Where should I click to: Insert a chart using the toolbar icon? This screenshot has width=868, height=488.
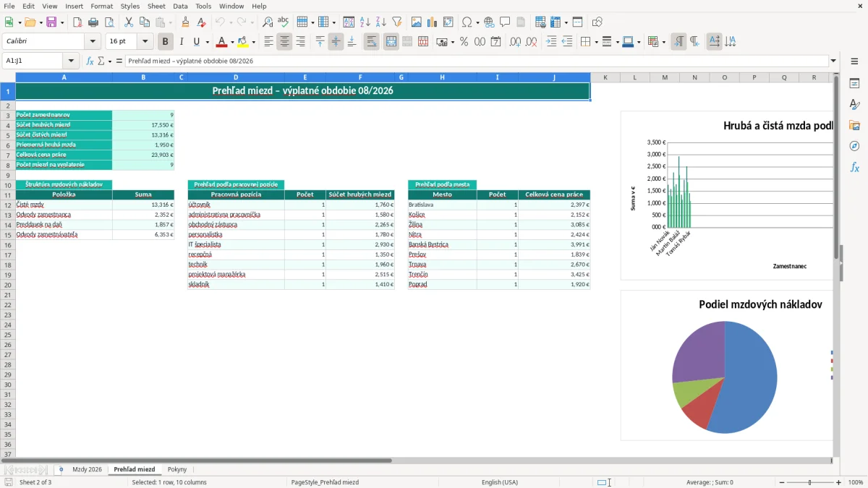433,22
